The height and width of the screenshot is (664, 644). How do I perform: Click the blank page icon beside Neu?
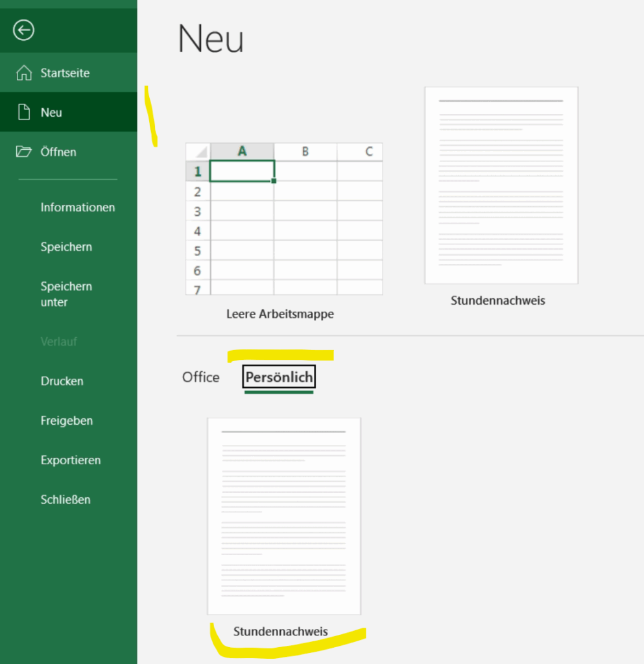coord(24,112)
